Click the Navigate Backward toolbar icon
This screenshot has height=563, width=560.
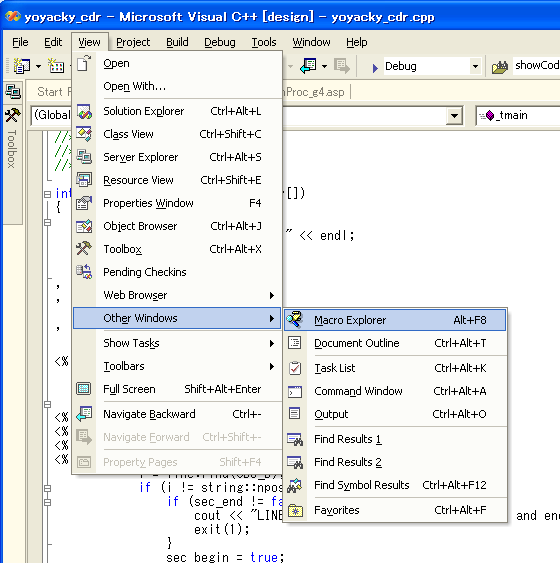308,66
